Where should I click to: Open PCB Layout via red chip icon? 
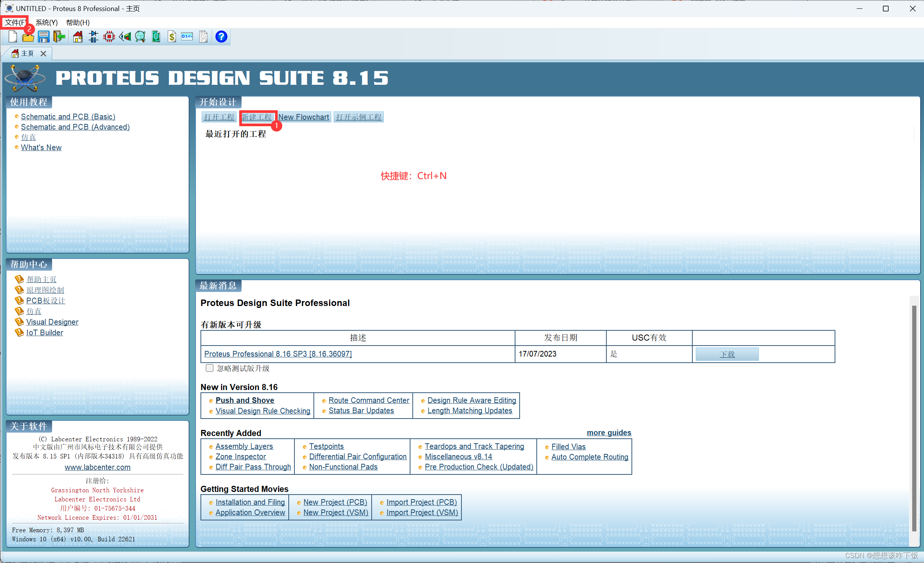coord(109,37)
